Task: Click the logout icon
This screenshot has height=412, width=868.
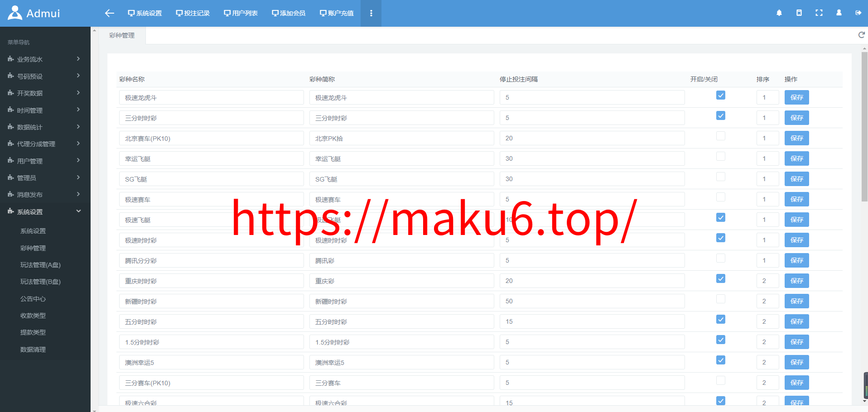Action: pyautogui.click(x=858, y=13)
